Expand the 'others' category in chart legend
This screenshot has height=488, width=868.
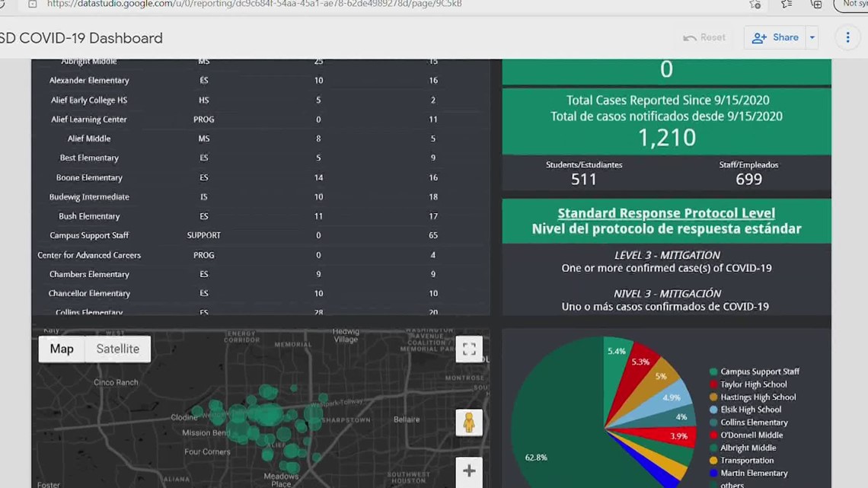(735, 485)
